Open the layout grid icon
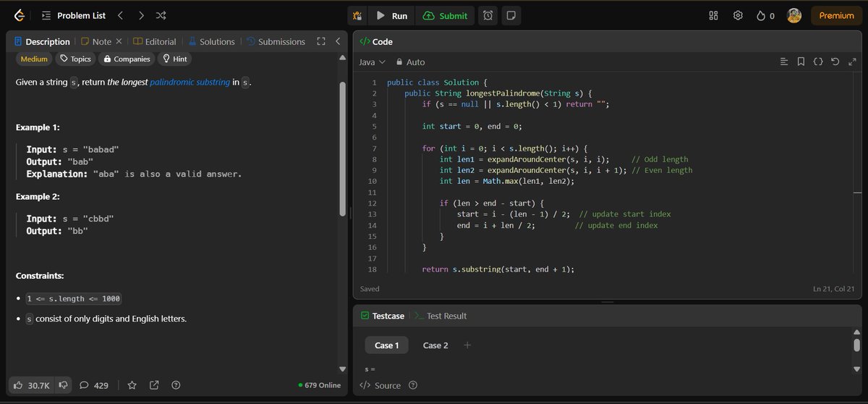 tap(713, 15)
